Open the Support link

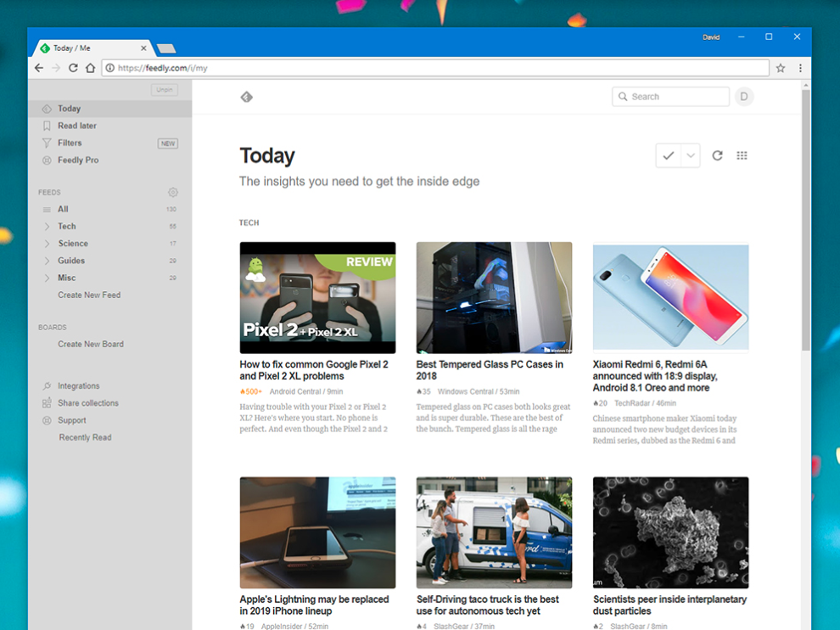(x=72, y=420)
